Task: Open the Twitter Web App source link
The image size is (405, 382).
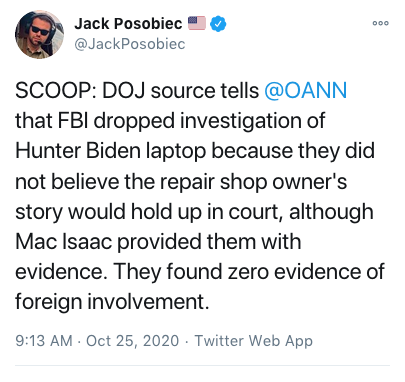Action: pos(254,341)
